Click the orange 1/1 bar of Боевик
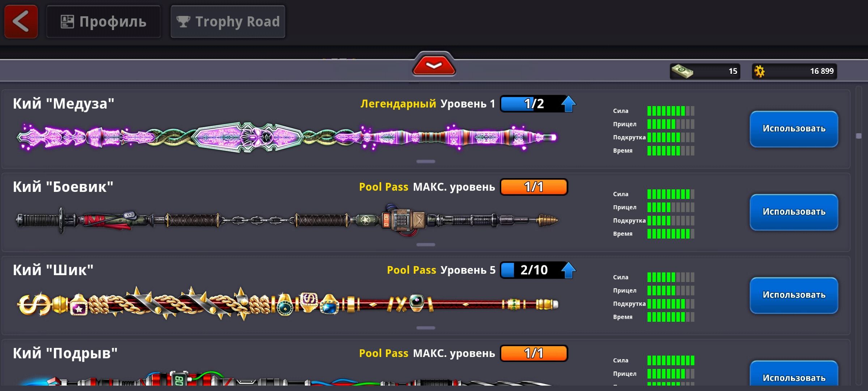This screenshot has width=868, height=391. pos(534,187)
